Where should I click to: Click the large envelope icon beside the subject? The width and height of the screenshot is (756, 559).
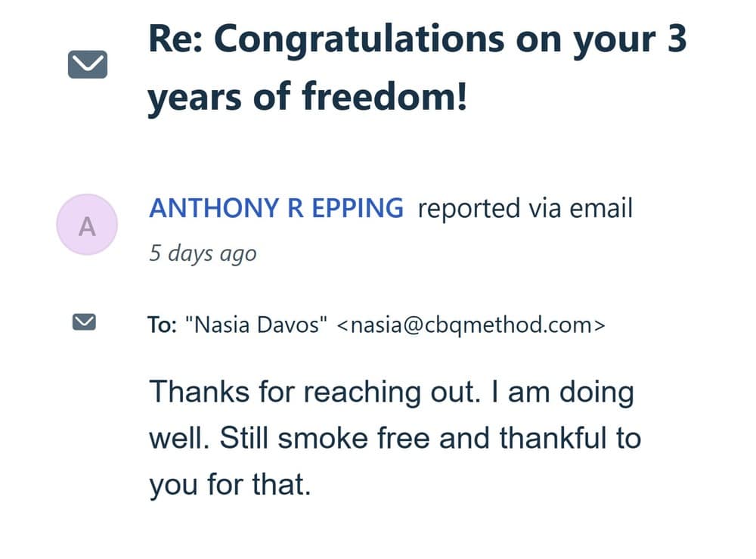(x=88, y=66)
